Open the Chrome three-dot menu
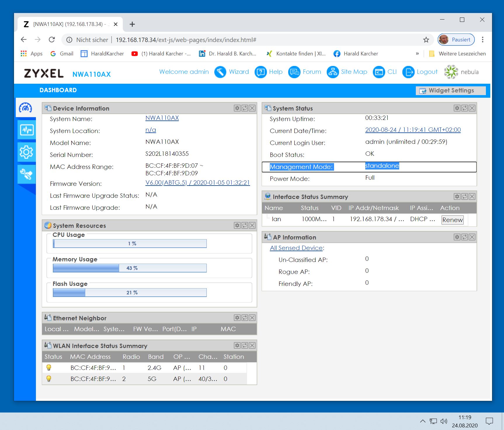The height and width of the screenshot is (430, 504). pyautogui.click(x=483, y=40)
